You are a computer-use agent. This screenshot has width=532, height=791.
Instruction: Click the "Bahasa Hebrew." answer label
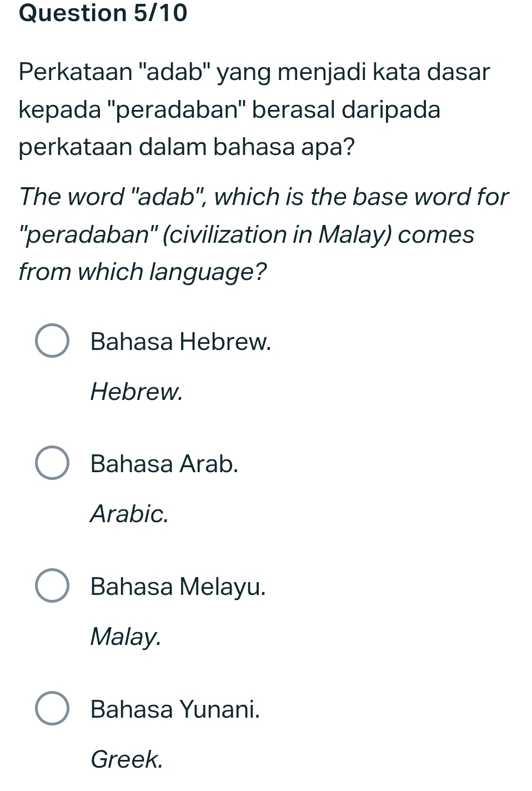click(x=180, y=341)
